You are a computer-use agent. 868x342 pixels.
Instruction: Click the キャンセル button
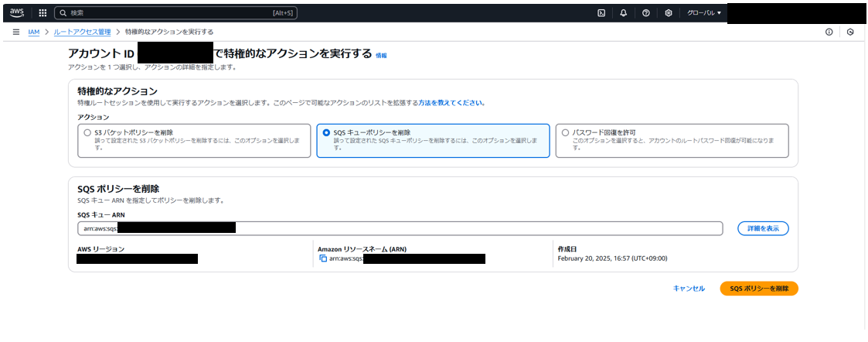click(689, 289)
